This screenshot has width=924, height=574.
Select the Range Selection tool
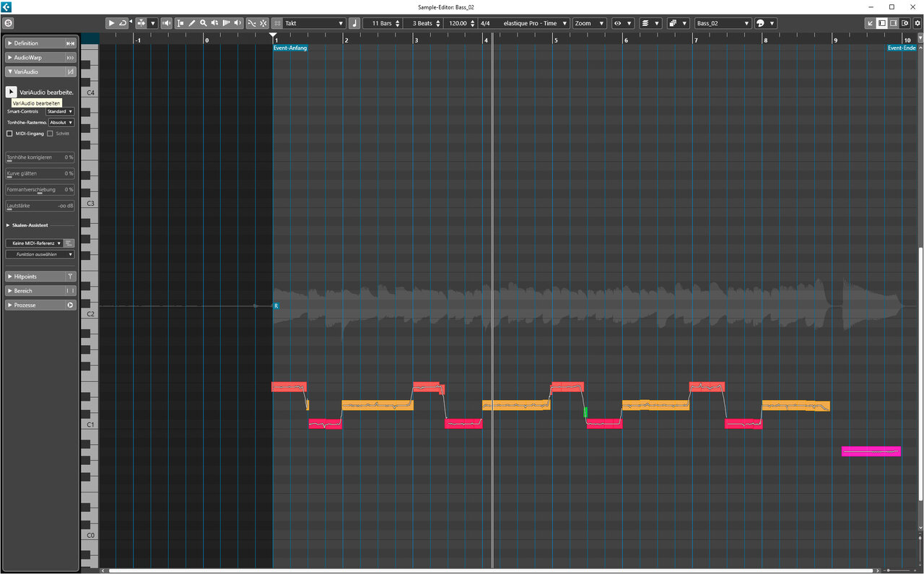point(180,23)
